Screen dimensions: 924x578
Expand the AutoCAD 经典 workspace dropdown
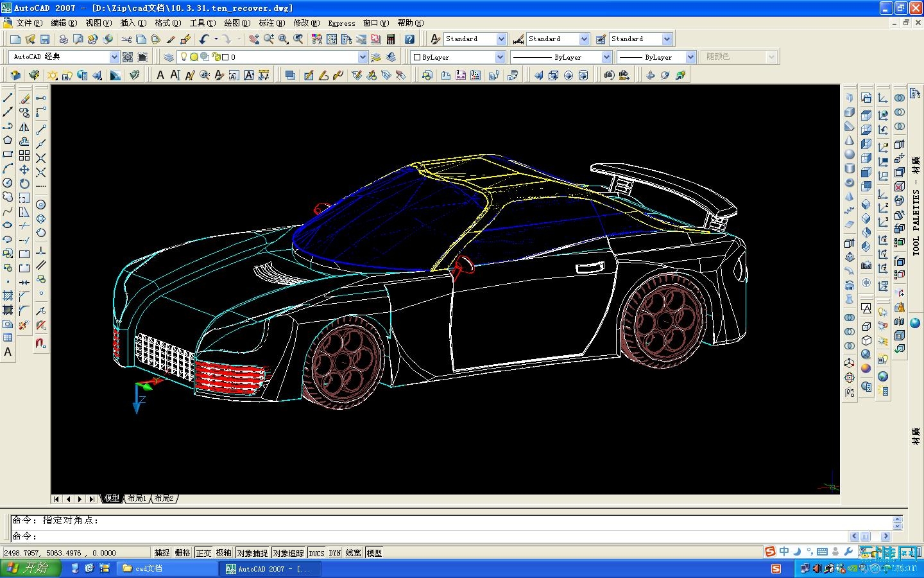(x=114, y=57)
